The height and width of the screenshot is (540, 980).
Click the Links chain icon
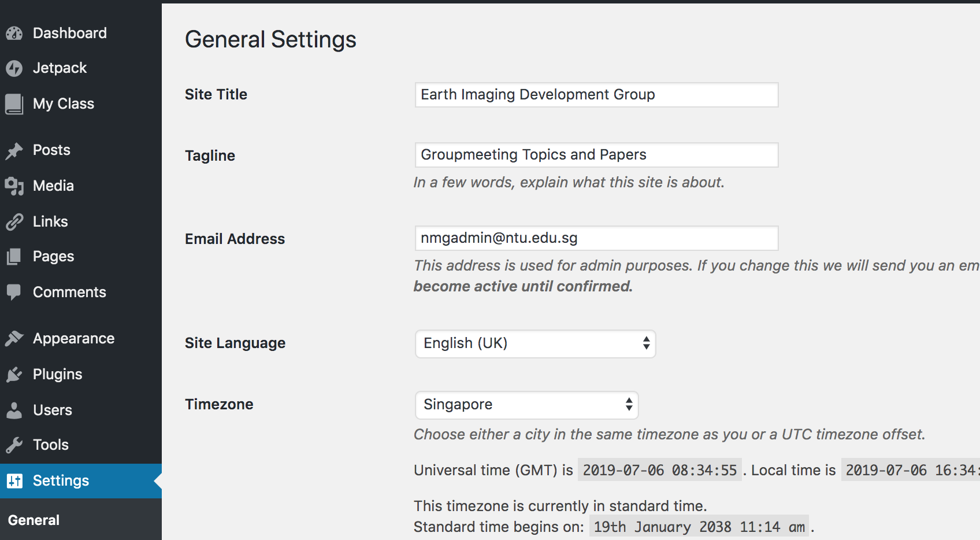pos(14,221)
